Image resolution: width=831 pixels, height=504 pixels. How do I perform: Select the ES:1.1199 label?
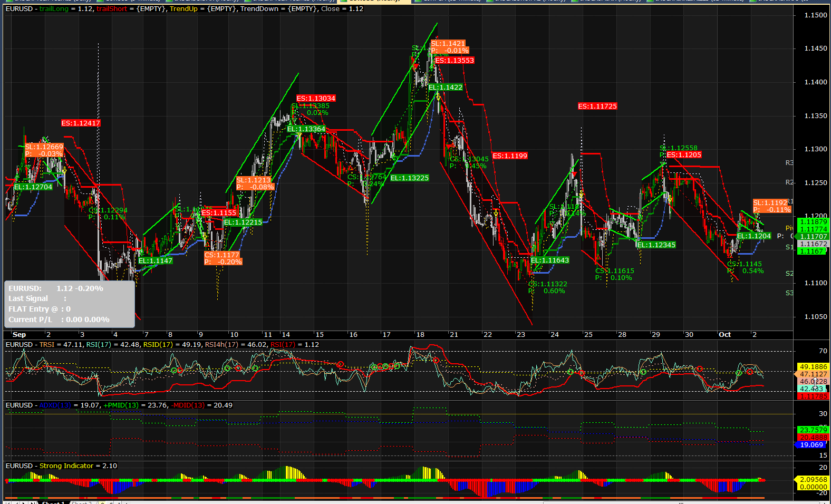[510, 156]
